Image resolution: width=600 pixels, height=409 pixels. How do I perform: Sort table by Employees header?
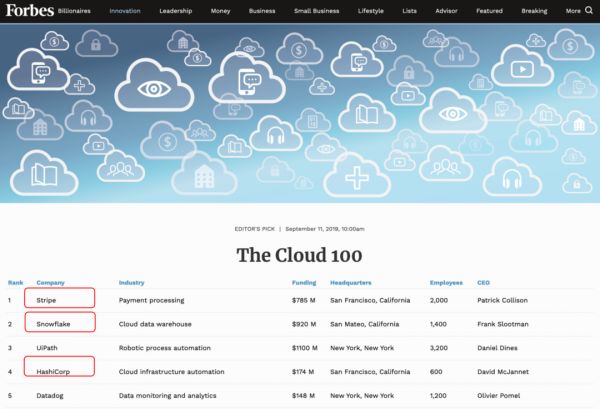click(x=446, y=283)
